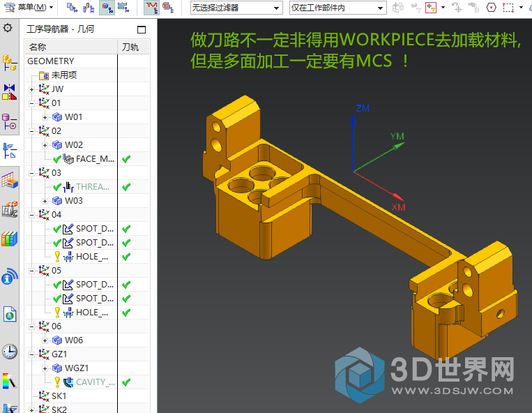Expand the JW coordinate node
Viewport: 532px width, 413px height.
pos(31,89)
